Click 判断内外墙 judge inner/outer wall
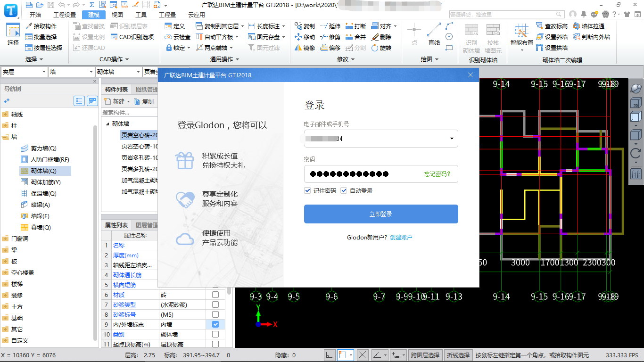 (x=592, y=37)
